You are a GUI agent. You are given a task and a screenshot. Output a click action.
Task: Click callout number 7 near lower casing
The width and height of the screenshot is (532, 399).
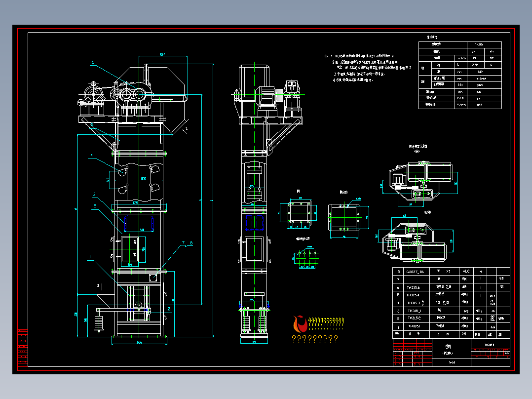pyautogui.click(x=183, y=242)
